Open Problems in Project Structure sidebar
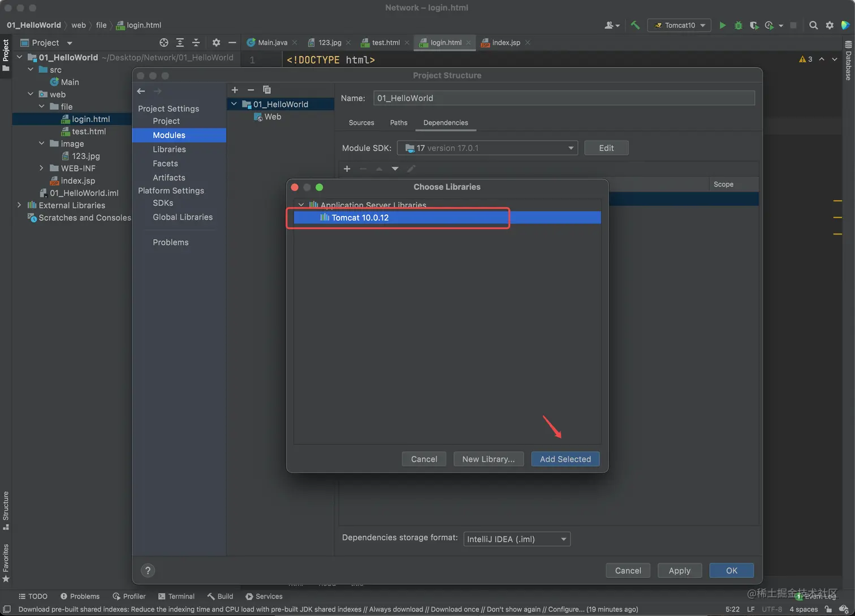The height and width of the screenshot is (616, 855). [170, 242]
